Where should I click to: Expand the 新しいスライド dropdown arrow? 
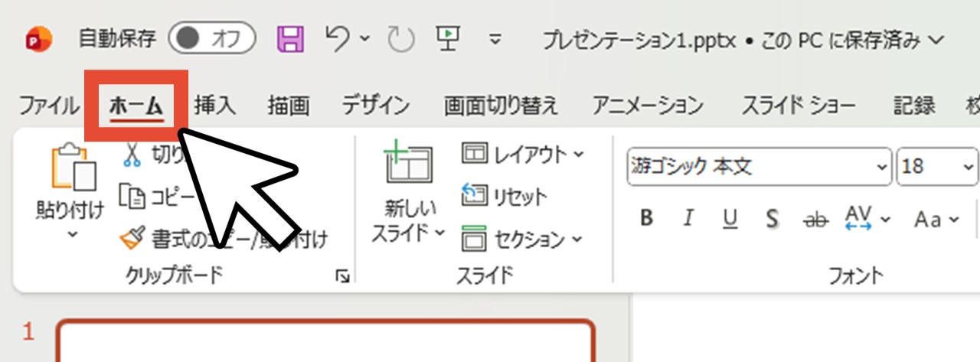(x=440, y=233)
